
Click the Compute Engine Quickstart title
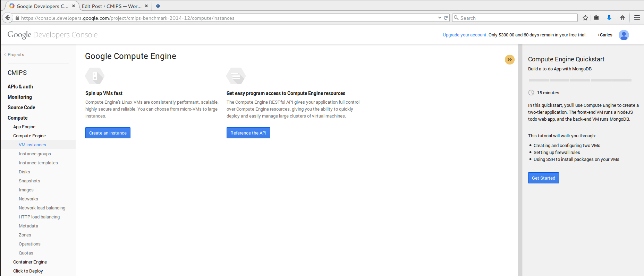tap(566, 59)
